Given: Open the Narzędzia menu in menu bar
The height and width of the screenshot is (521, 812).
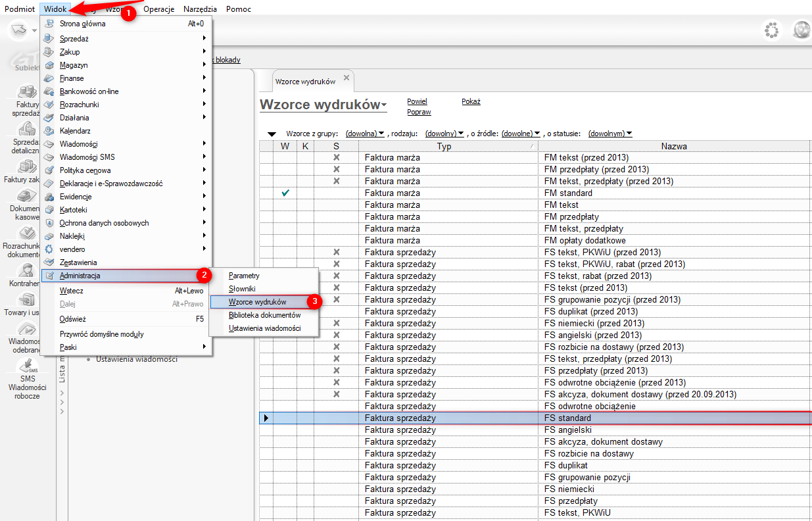Looking at the screenshot, I should (200, 9).
